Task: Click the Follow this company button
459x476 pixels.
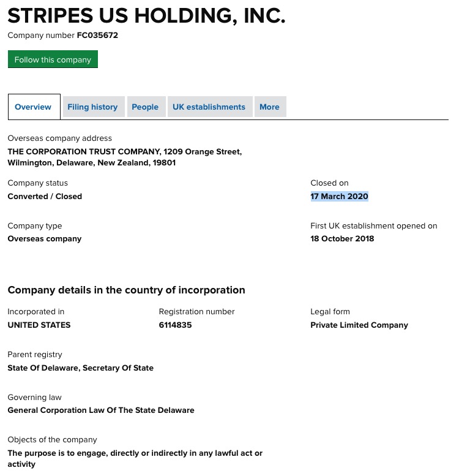Action: click(53, 59)
